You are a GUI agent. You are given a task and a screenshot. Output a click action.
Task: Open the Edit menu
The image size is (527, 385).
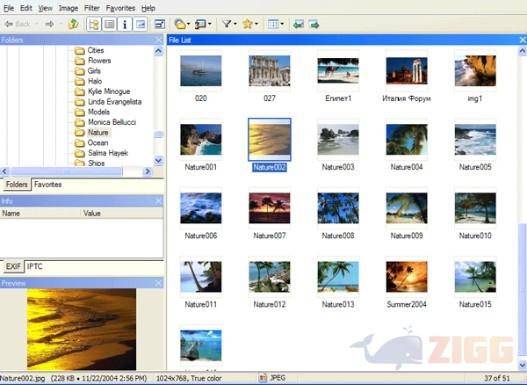point(26,8)
